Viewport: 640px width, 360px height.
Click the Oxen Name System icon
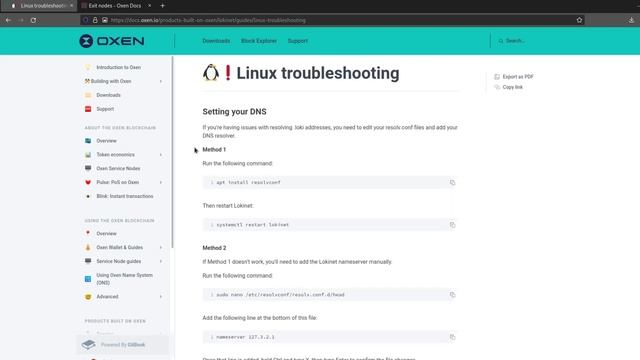88,279
